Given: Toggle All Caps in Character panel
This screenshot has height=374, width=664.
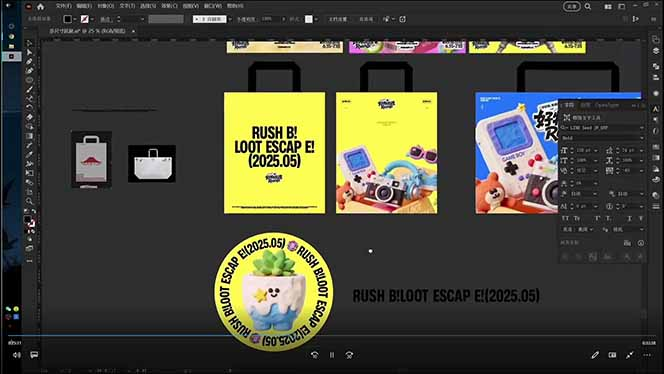Looking at the screenshot, I should coord(565,218).
